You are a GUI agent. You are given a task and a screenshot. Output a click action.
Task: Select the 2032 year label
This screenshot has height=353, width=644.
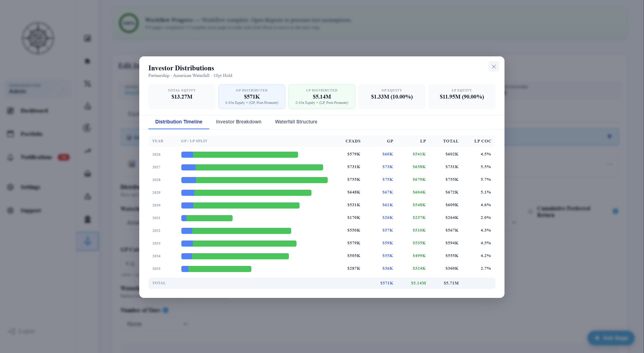[156, 231]
